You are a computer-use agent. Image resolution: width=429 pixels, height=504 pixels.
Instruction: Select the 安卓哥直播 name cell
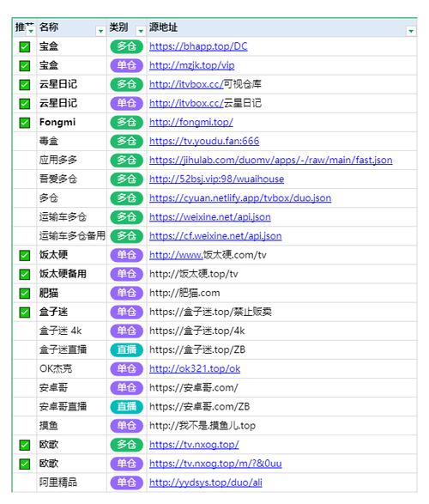click(x=71, y=407)
